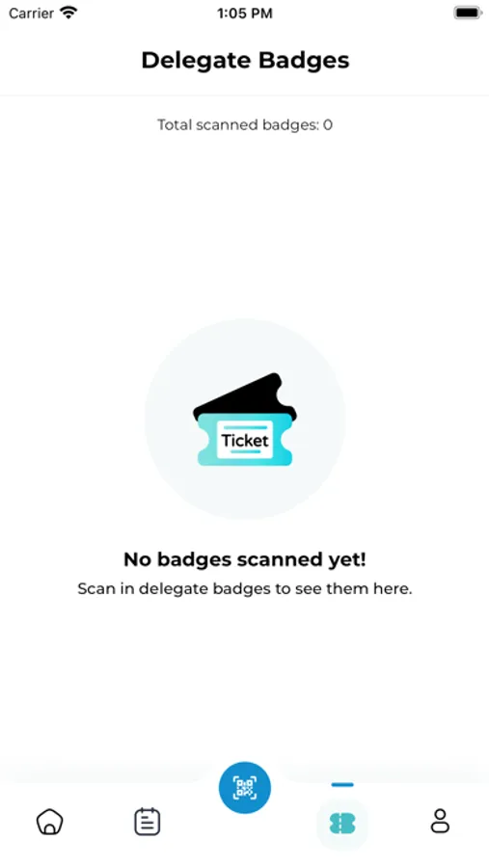Tap the blue QR code scan button
This screenshot has width=489, height=868.
[245, 788]
